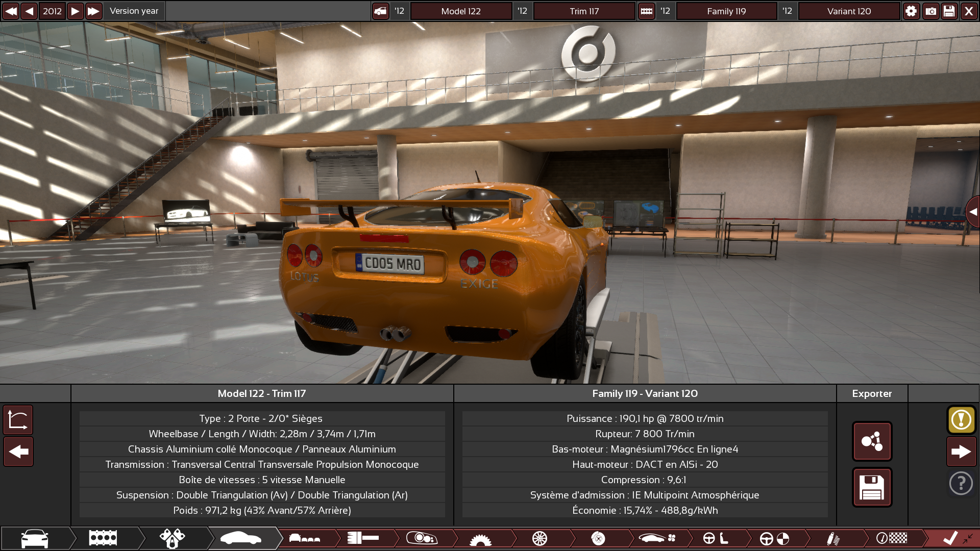Click the Boîte de vitesses row
The width and height of the screenshot is (980, 551).
262,480
